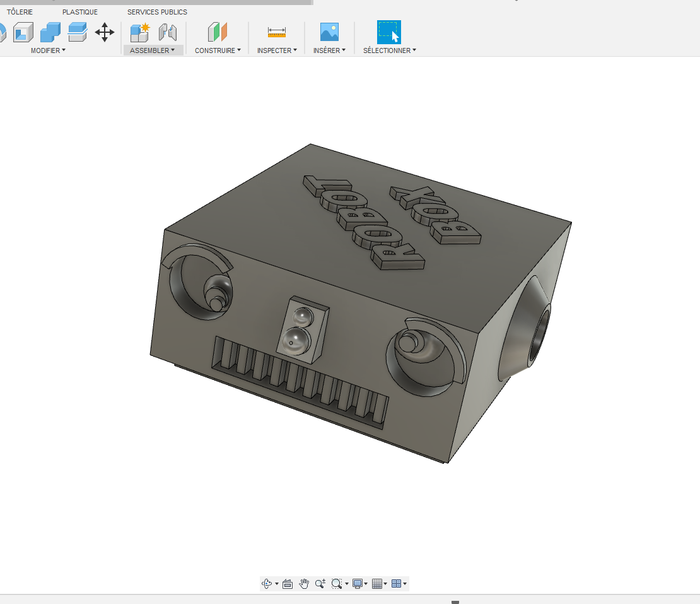The width and height of the screenshot is (700, 604).
Task: Select the Zoom Window magnifier icon
Action: pos(337,583)
